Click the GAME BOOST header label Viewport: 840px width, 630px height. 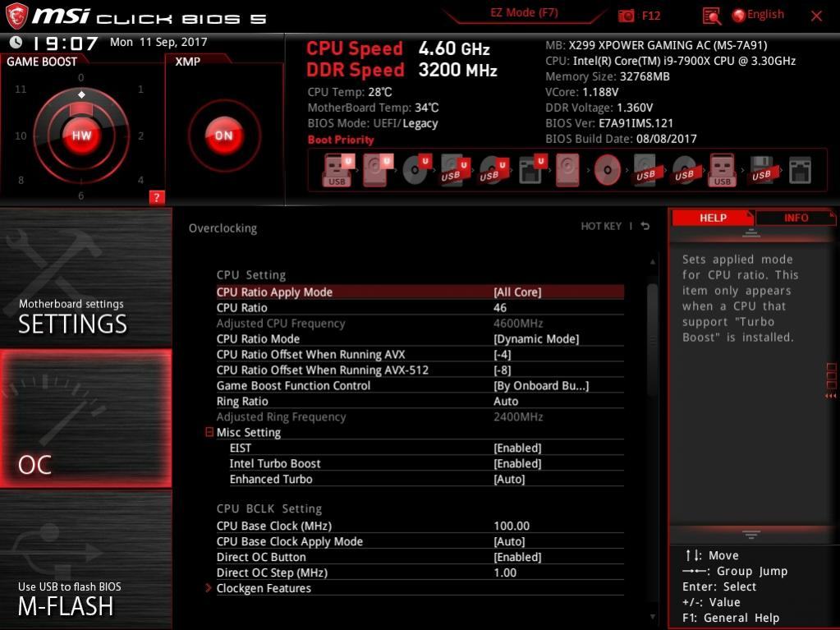point(42,62)
